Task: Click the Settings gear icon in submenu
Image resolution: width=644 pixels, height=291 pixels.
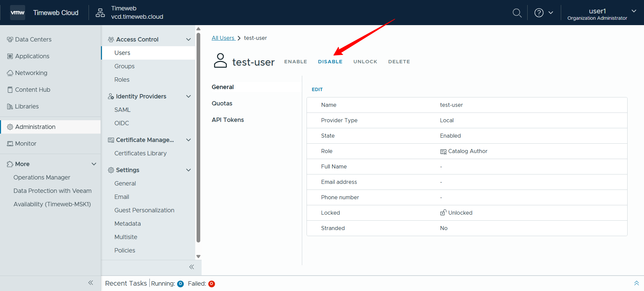Action: click(111, 170)
